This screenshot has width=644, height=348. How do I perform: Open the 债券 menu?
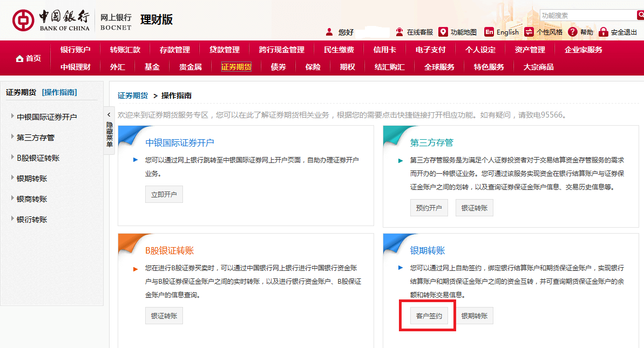[279, 67]
